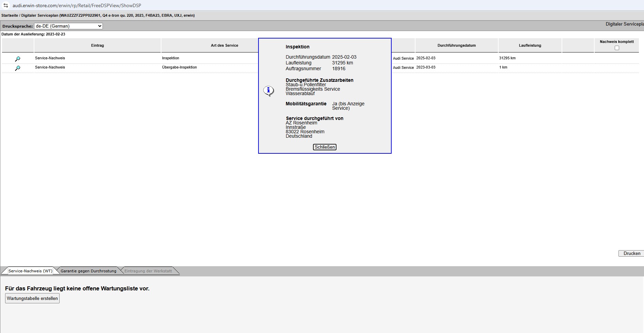Click the Laufleistung column header
This screenshot has height=333, width=644.
pos(530,45)
